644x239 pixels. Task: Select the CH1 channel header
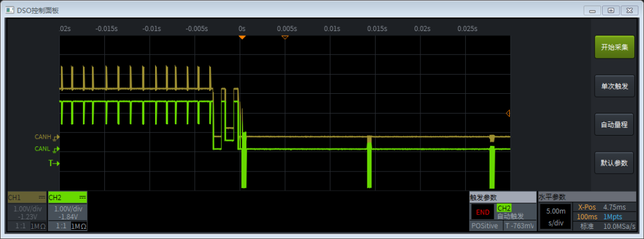tap(27, 198)
